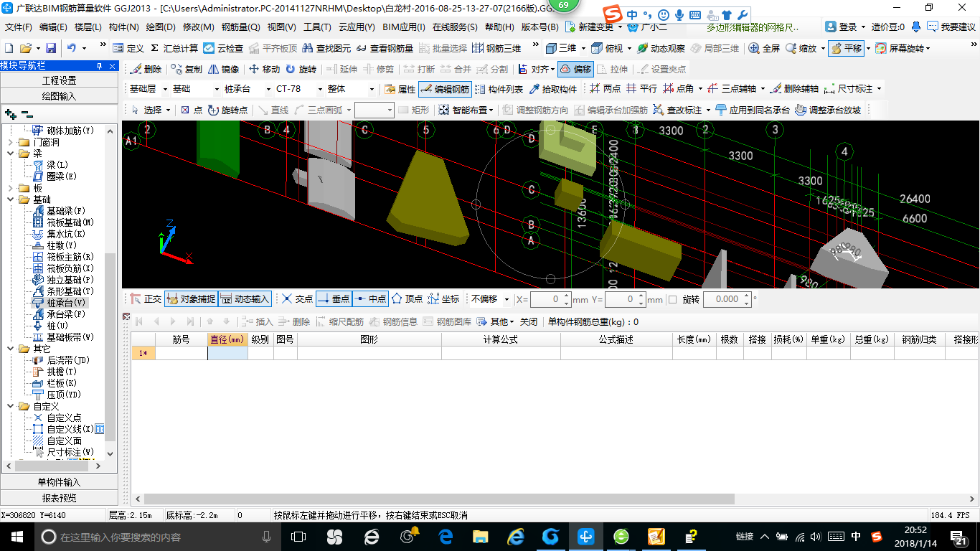Image resolution: width=980 pixels, height=551 pixels.
Task: Click the 删除 delete tool
Action: click(146, 70)
